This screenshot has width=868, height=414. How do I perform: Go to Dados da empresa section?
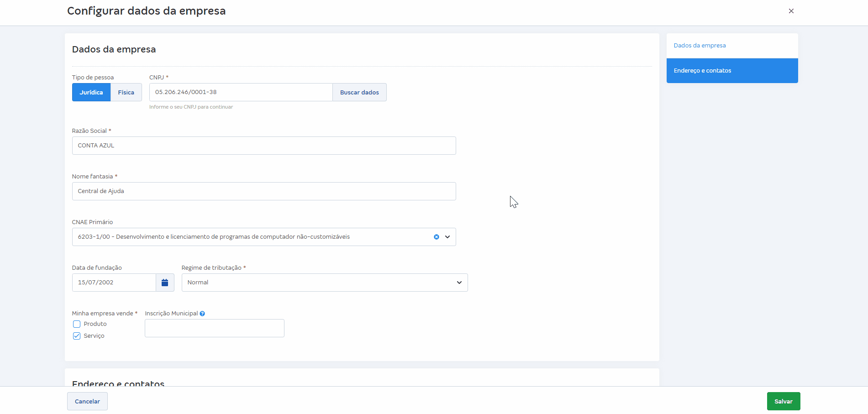[x=700, y=46]
